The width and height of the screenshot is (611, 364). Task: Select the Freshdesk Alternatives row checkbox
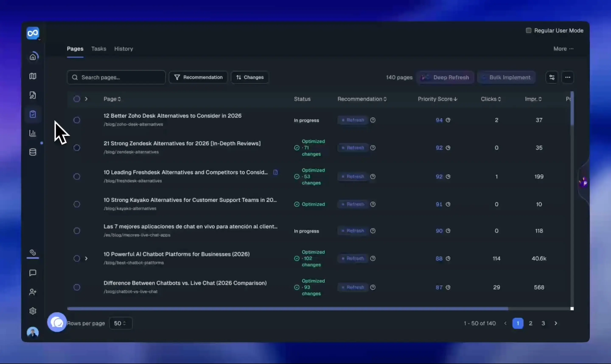click(x=77, y=177)
